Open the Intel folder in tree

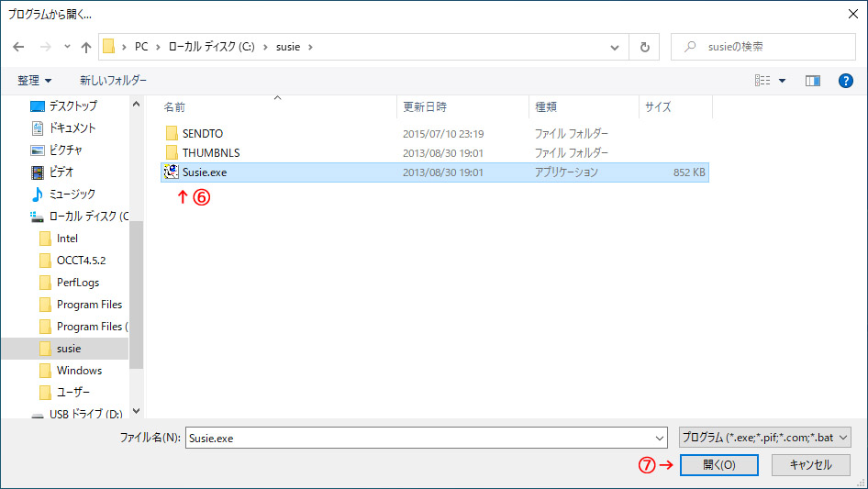67,239
